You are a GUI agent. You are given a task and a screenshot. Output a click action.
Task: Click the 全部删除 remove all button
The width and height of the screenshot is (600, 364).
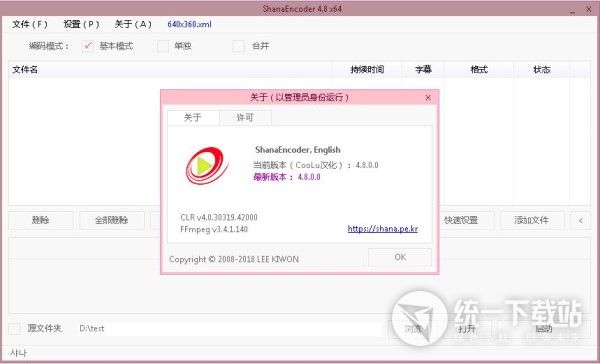tap(111, 220)
